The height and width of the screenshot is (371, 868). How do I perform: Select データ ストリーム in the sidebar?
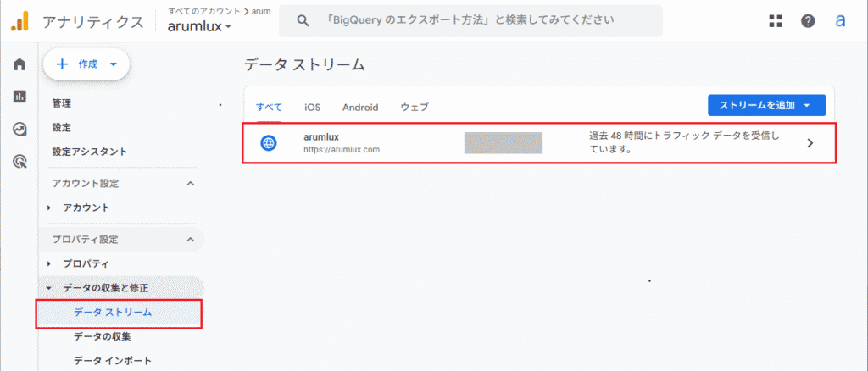click(x=113, y=313)
